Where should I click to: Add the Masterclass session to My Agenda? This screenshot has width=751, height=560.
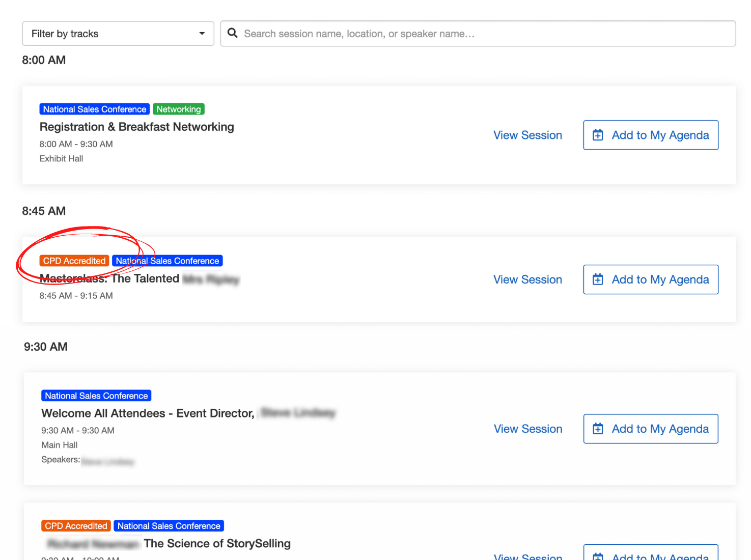(x=651, y=279)
